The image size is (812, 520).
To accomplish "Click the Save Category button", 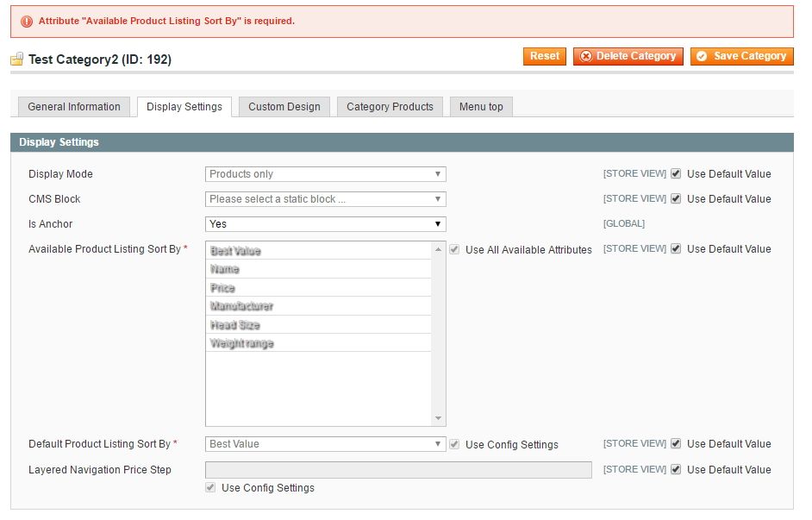I will [x=741, y=56].
